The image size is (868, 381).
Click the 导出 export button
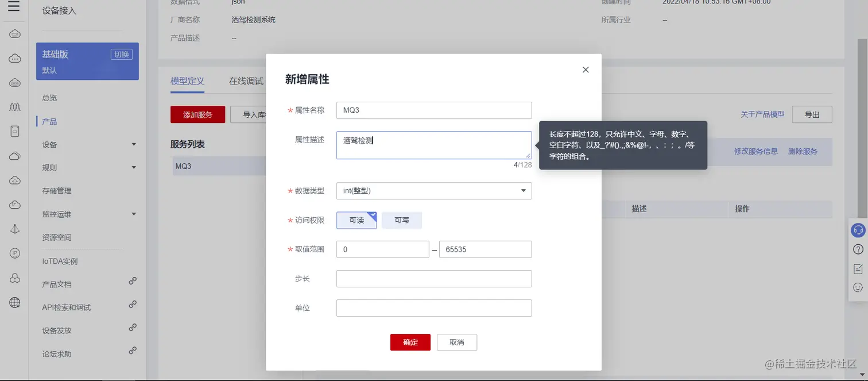(x=812, y=114)
